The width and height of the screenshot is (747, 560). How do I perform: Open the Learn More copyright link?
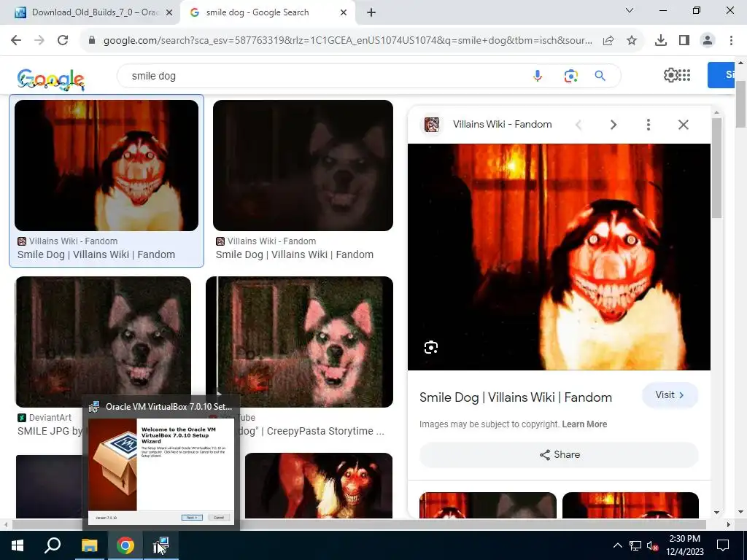[x=584, y=424]
